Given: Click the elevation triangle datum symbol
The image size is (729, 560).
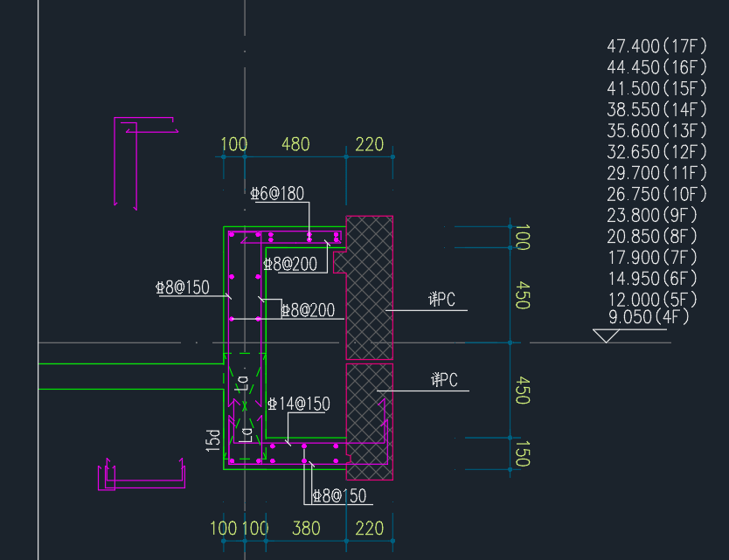Looking at the screenshot, I should (606, 335).
